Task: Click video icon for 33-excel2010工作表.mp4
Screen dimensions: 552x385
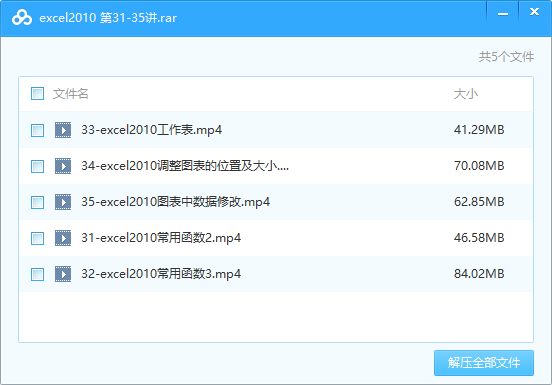Action: coord(63,130)
